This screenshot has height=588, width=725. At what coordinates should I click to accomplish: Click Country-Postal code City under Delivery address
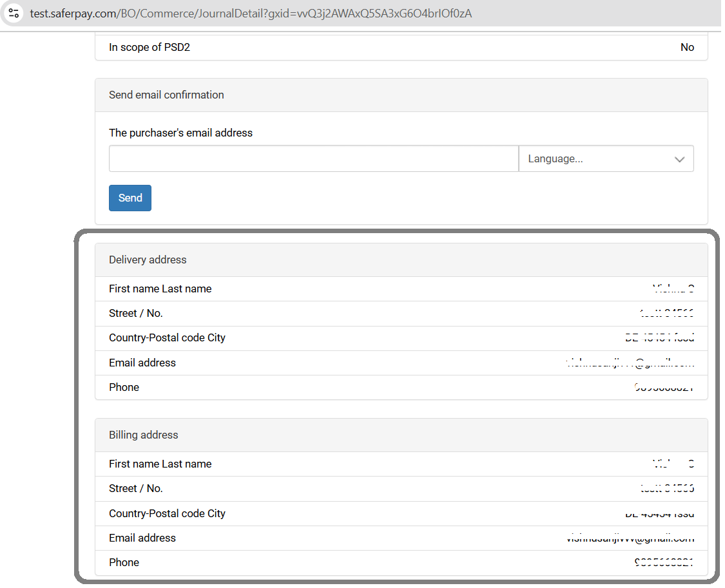point(168,337)
